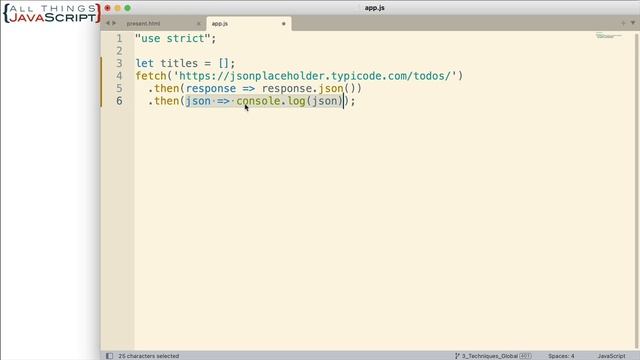
Task: Click line number 1 in gutter
Action: pos(119,38)
